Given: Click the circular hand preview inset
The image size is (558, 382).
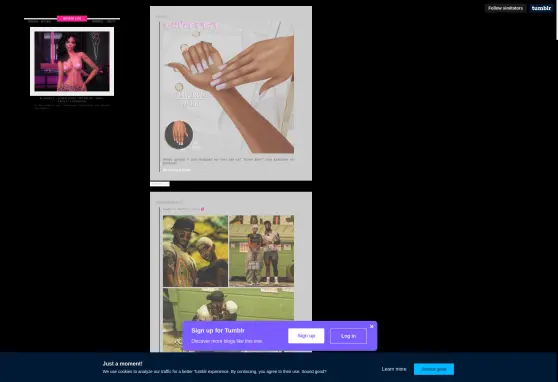Looking at the screenshot, I should pyautogui.click(x=179, y=134).
